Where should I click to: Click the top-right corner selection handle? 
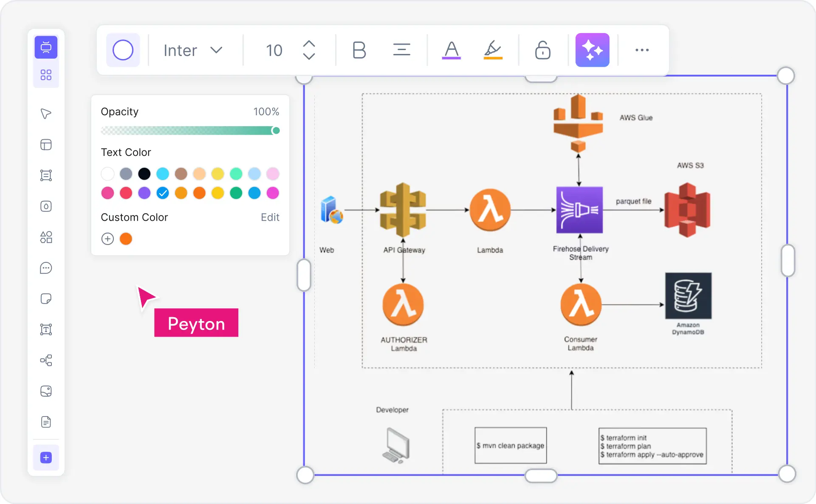786,76
